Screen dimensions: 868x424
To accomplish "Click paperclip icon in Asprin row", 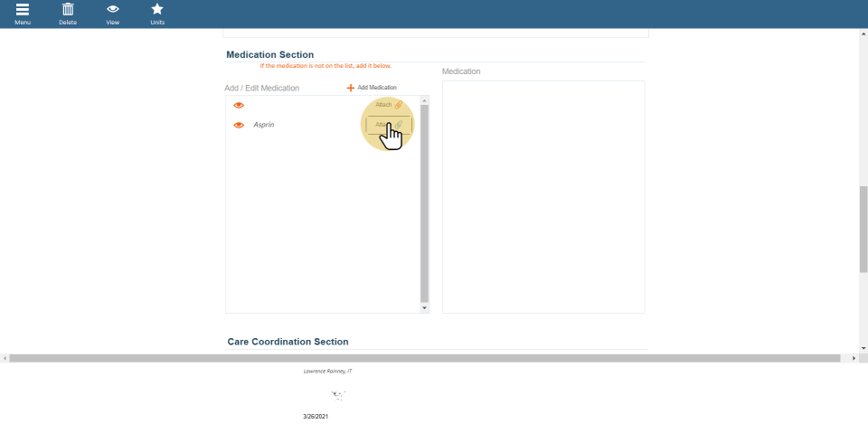I will [x=399, y=125].
